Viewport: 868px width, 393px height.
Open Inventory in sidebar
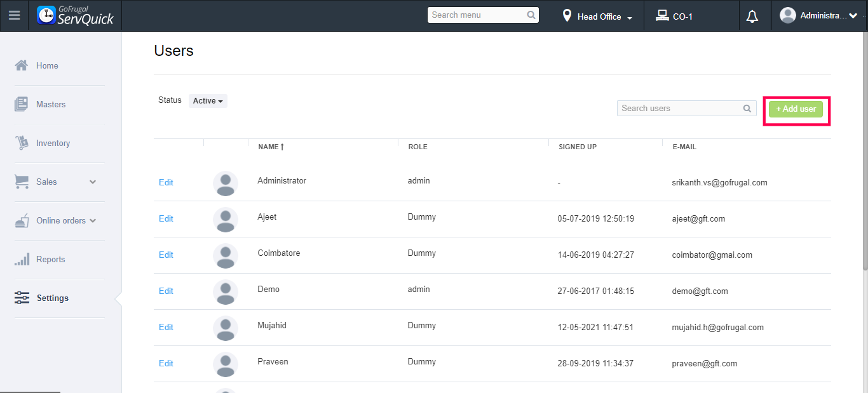click(x=53, y=143)
